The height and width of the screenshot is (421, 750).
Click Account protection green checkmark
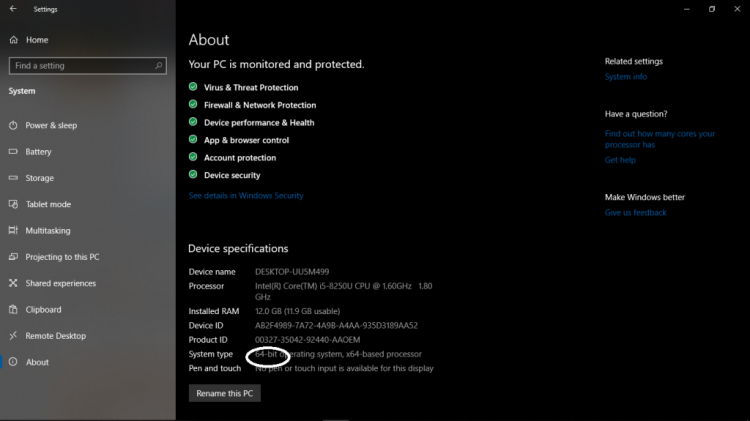click(x=193, y=157)
